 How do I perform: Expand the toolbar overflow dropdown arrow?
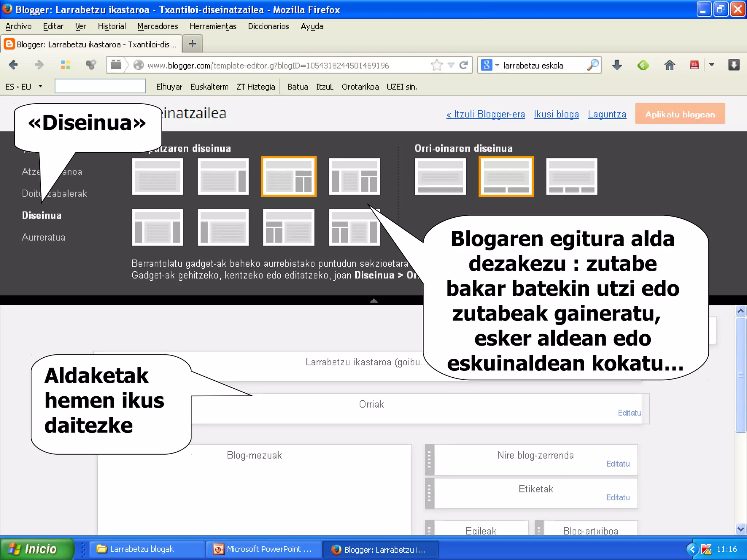[711, 65]
